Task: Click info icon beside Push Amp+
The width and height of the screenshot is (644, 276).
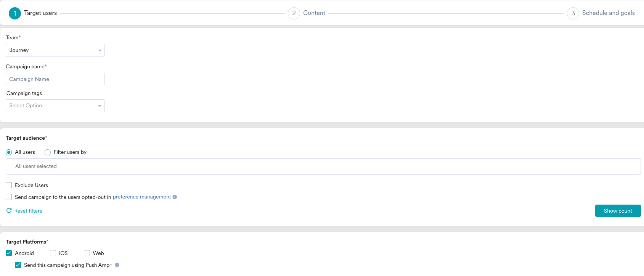Action: pos(117,265)
